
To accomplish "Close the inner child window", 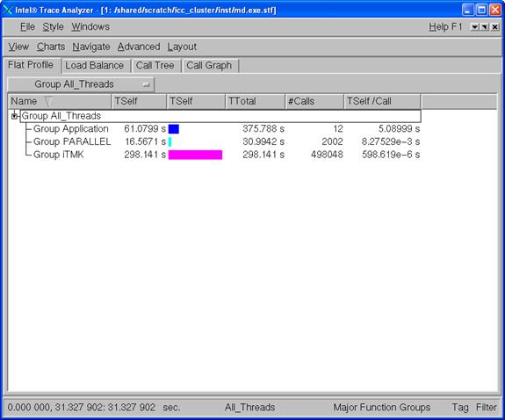I will (x=494, y=26).
